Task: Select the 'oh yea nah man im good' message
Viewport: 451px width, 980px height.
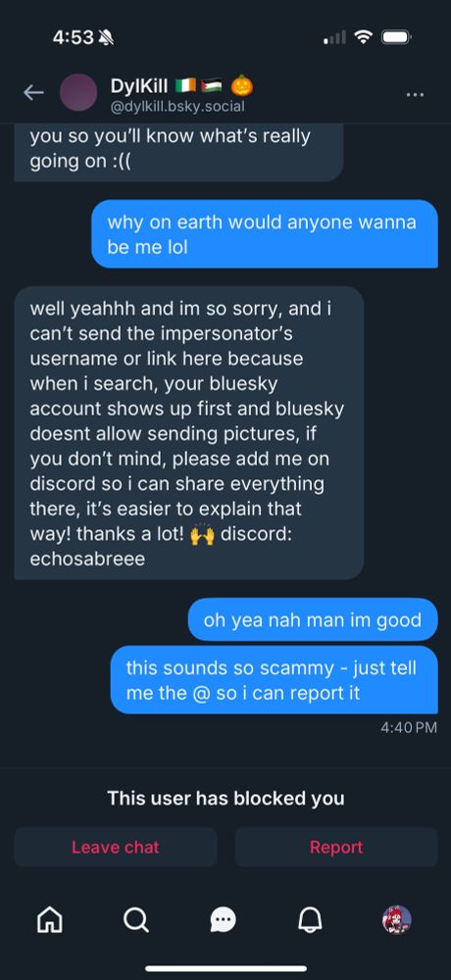Action: tap(313, 619)
